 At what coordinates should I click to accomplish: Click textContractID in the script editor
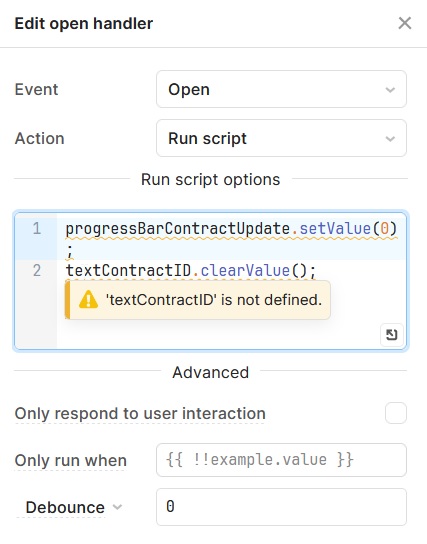click(x=128, y=271)
